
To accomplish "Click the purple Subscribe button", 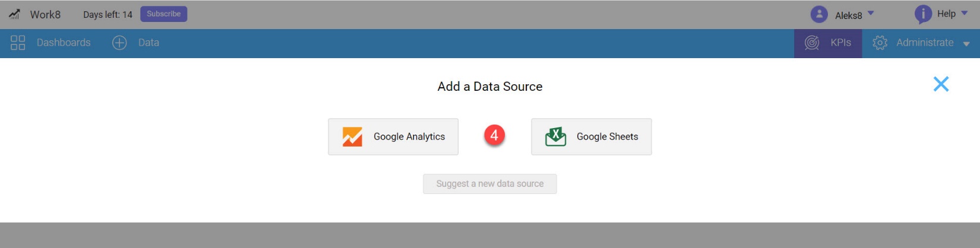I will click(163, 14).
